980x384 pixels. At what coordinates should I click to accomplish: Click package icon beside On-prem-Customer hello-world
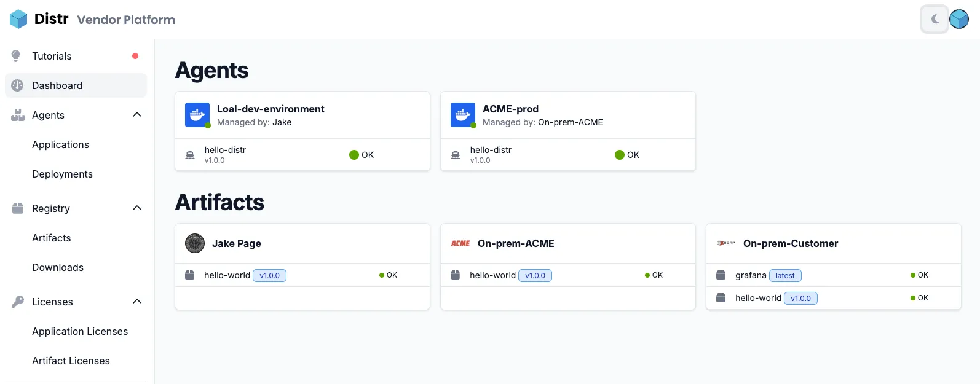pyautogui.click(x=721, y=298)
